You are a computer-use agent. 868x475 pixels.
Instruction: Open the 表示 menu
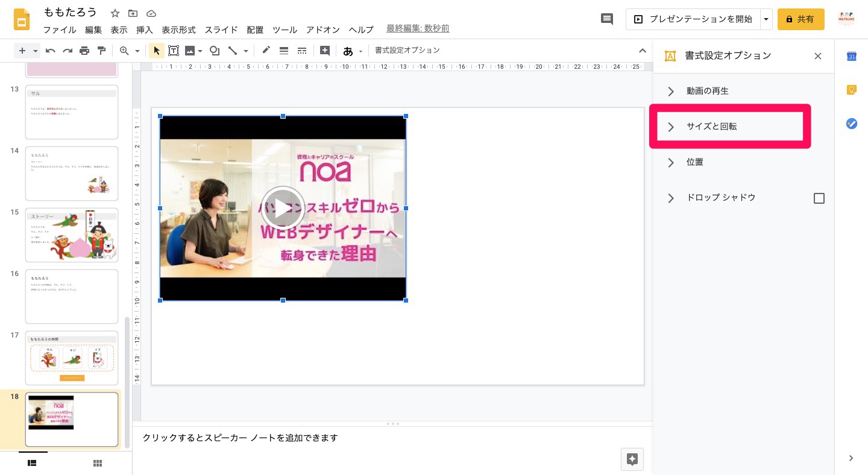pyautogui.click(x=119, y=30)
